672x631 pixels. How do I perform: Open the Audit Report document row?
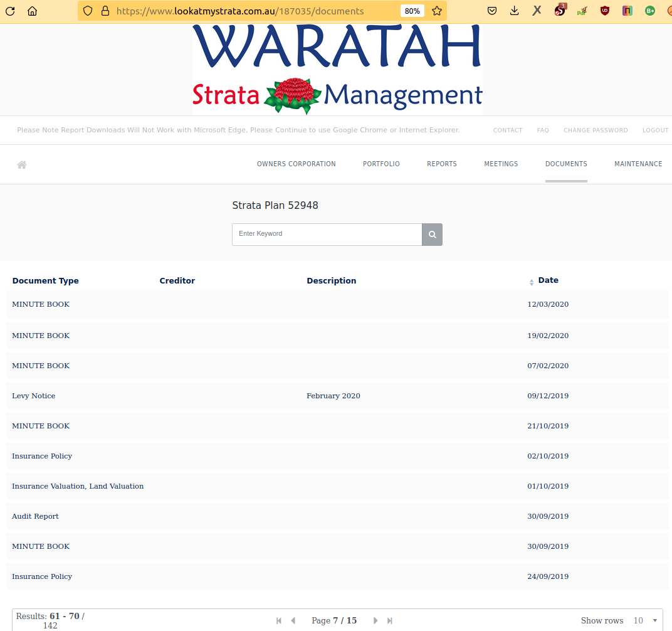(x=35, y=516)
